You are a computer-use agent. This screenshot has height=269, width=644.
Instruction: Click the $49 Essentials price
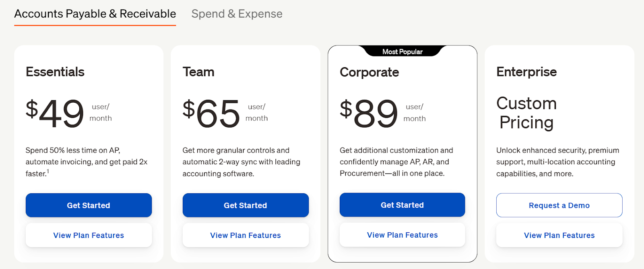coord(55,113)
